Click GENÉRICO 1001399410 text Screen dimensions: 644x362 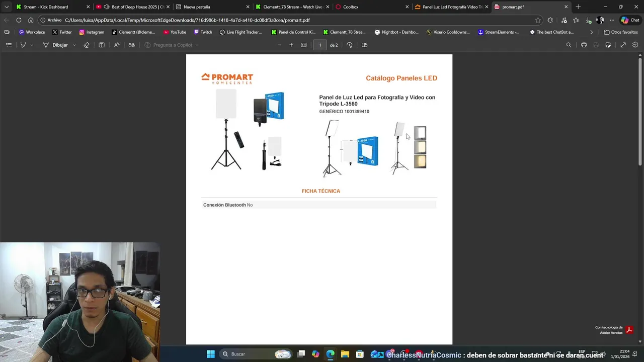(x=344, y=112)
